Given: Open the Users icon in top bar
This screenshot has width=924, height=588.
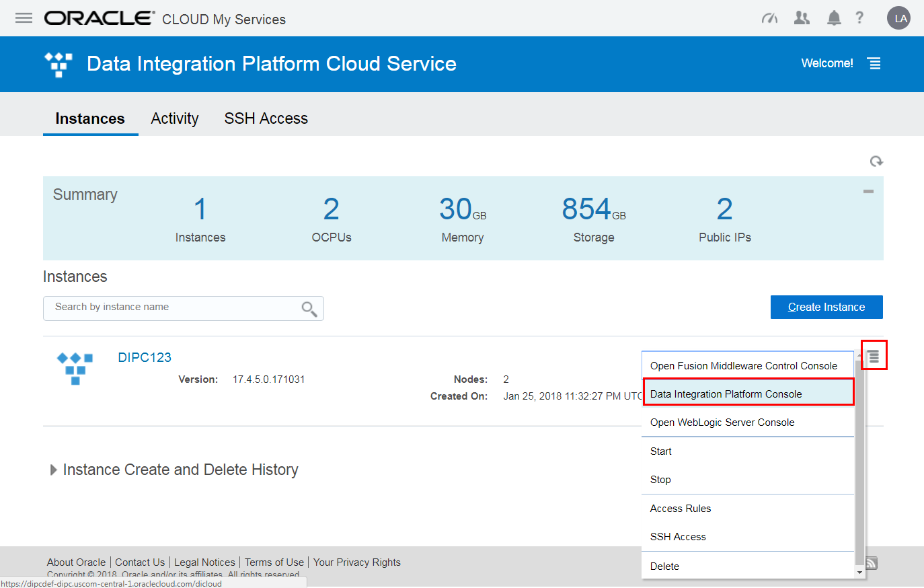Looking at the screenshot, I should coord(802,18).
